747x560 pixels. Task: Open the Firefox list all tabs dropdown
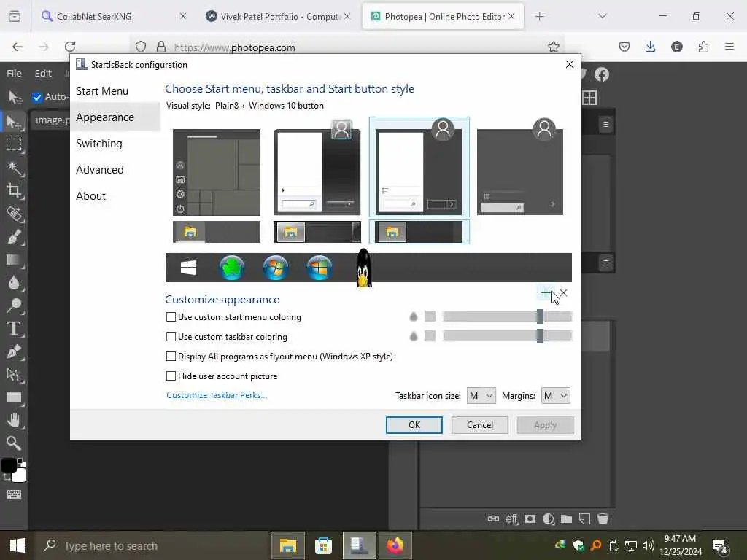602,16
